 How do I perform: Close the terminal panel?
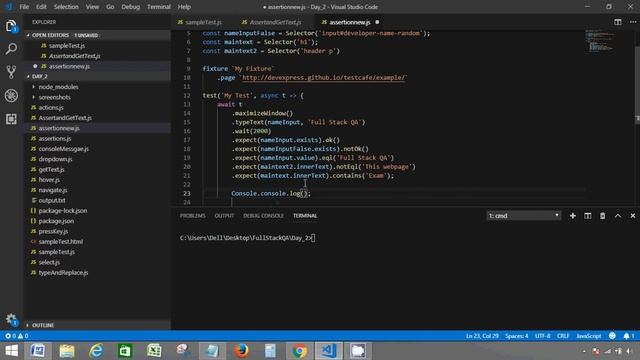633,216
